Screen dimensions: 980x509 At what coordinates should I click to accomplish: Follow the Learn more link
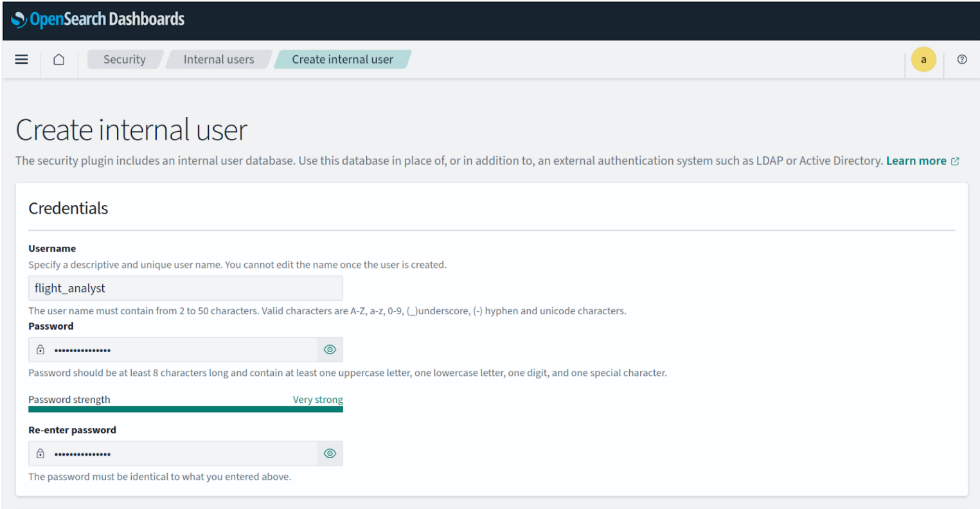[916, 161]
